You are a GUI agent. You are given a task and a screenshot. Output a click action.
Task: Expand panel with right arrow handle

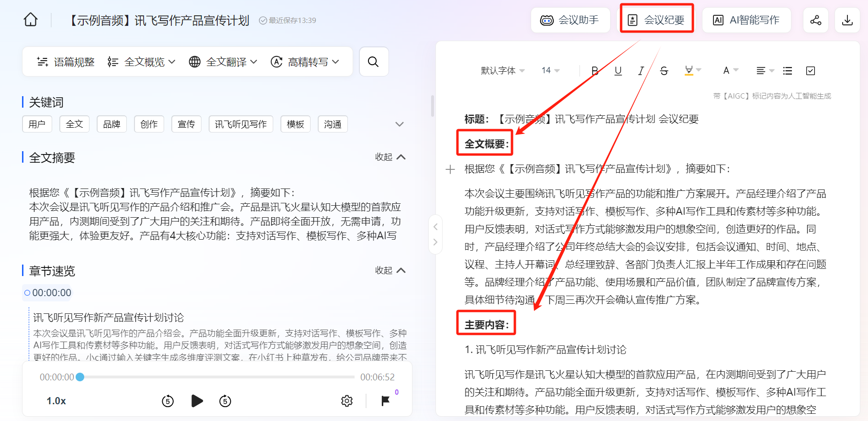(x=435, y=242)
